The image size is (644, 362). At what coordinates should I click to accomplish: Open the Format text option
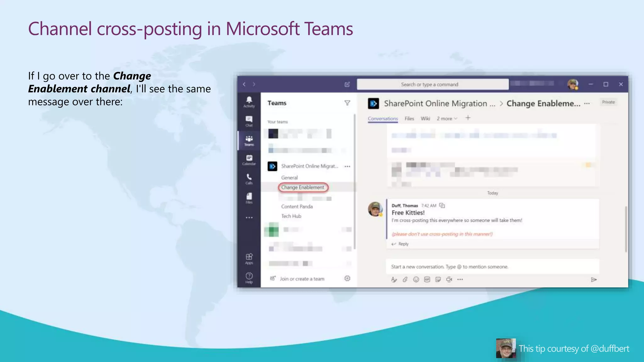[x=394, y=279]
